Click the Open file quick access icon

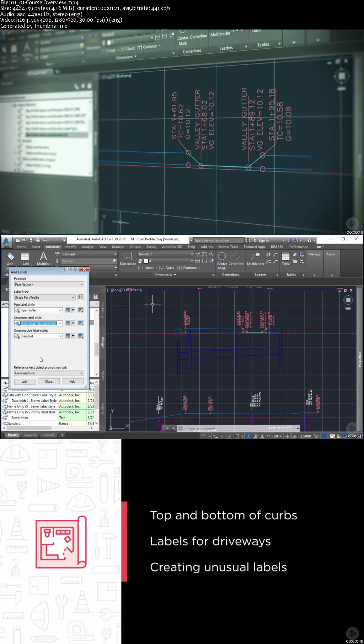tap(24, 240)
